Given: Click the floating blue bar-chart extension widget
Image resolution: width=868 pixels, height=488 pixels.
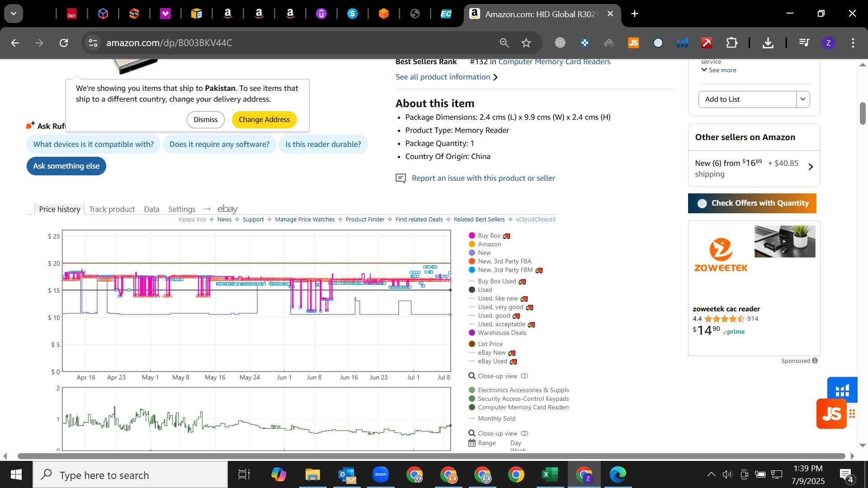Looking at the screenshot, I should [842, 389].
